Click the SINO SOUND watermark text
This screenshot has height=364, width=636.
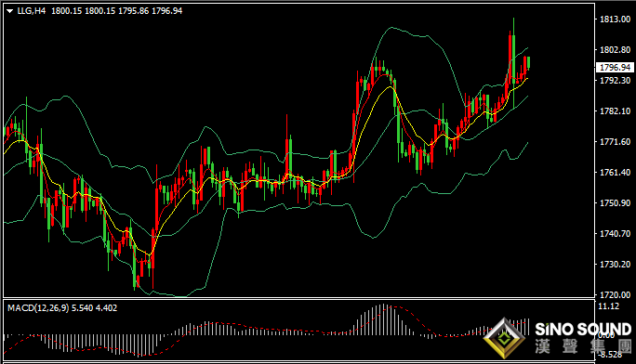pyautogui.click(x=583, y=330)
